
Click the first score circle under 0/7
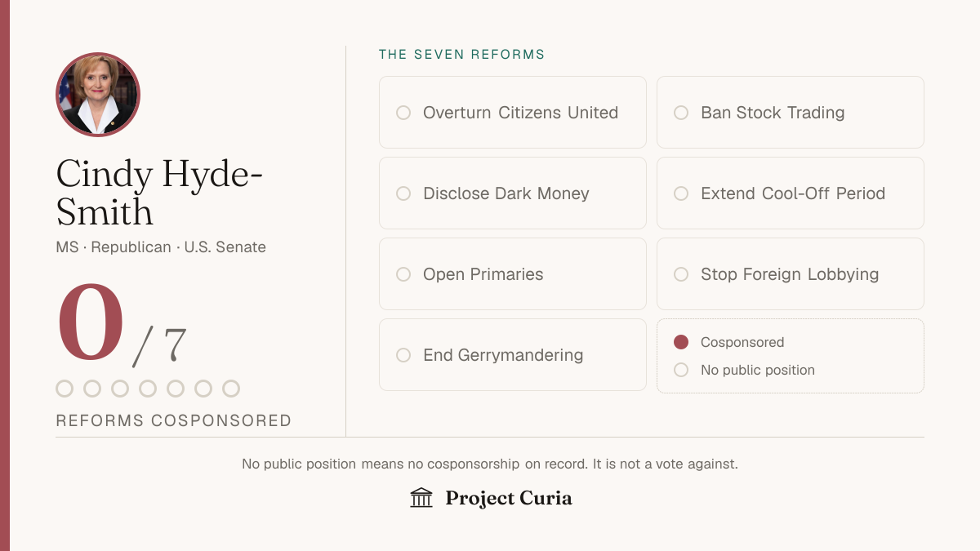point(65,389)
